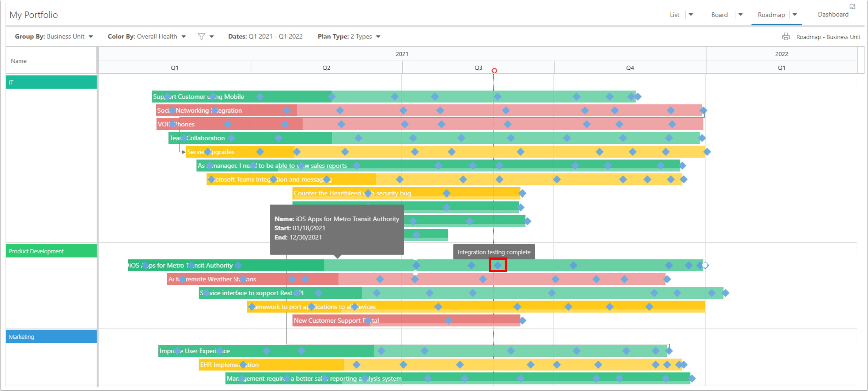Click the end diamond of the sales reports bar

point(682,166)
